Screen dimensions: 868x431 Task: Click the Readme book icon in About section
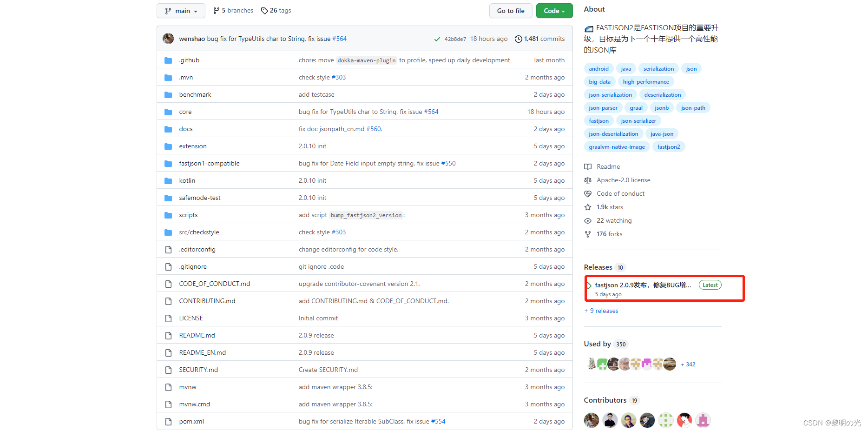(x=587, y=166)
